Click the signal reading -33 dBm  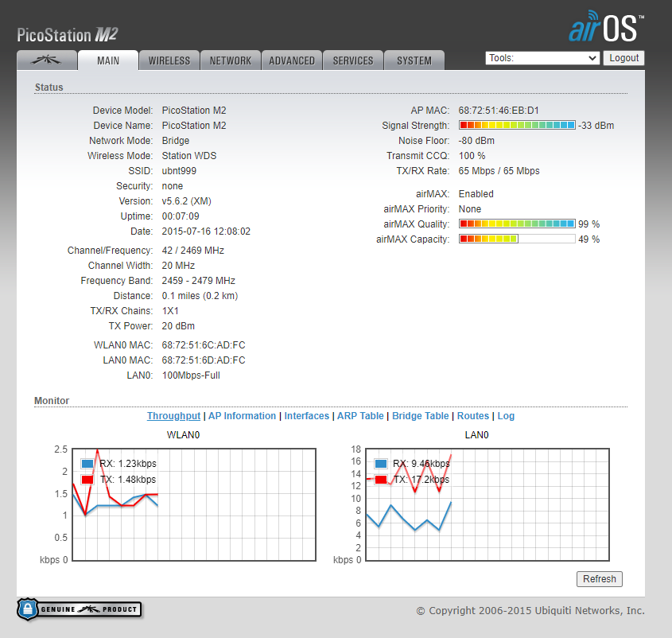click(596, 126)
